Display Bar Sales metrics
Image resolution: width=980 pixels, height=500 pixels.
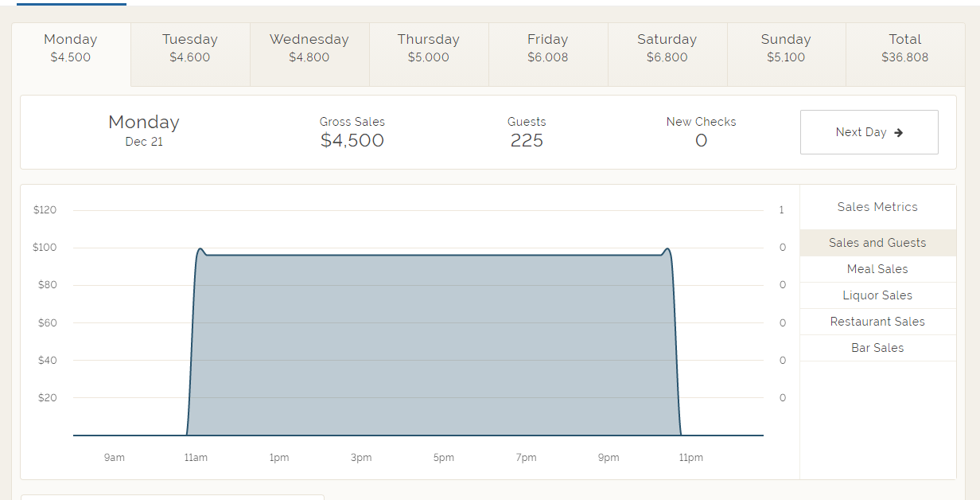(877, 347)
